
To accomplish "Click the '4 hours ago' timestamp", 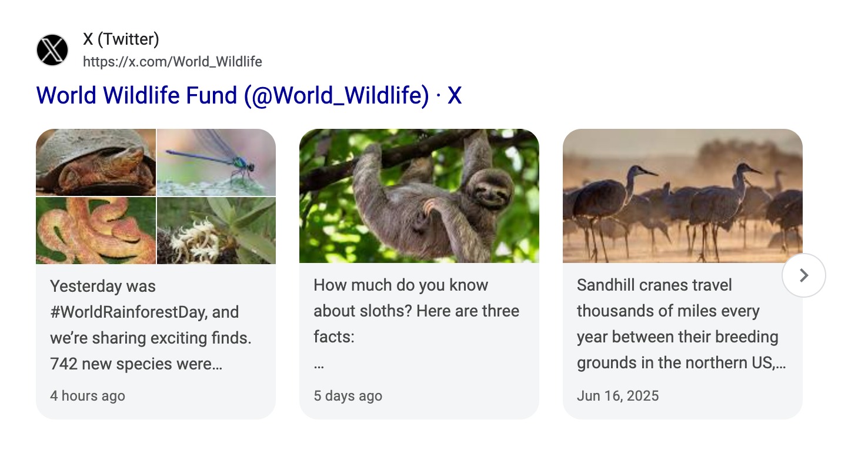I will click(x=87, y=395).
